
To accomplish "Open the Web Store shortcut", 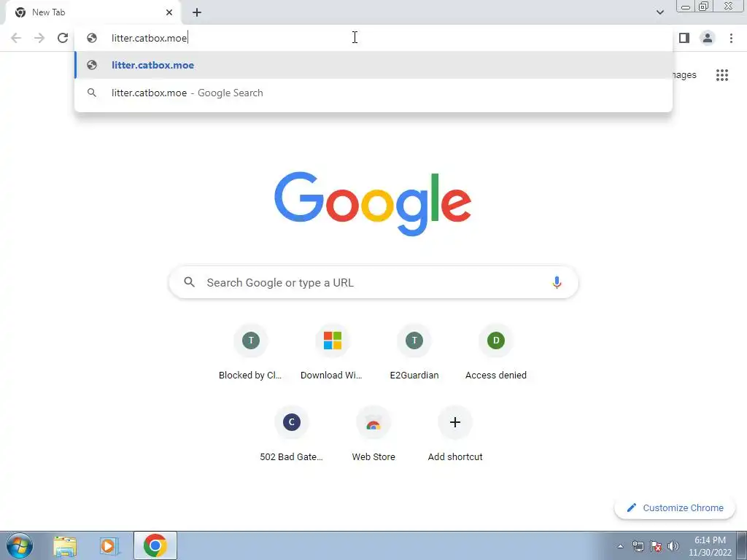I will click(x=373, y=435).
